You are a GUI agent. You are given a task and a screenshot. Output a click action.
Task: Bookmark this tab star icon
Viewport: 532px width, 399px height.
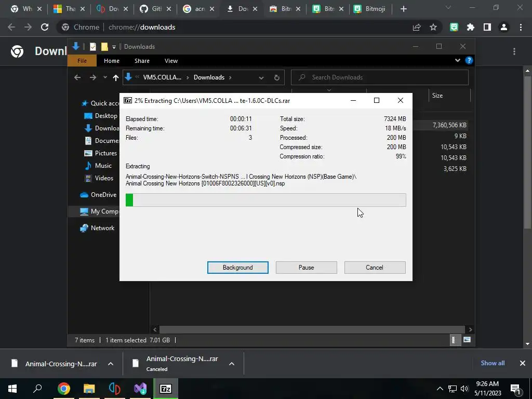pos(433,27)
